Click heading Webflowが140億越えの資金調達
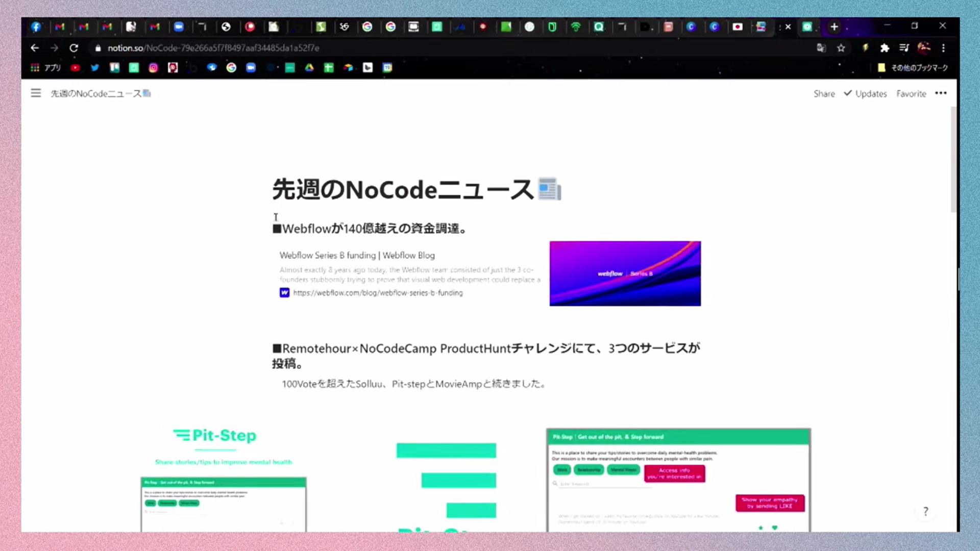This screenshot has width=980, height=551. [370, 229]
